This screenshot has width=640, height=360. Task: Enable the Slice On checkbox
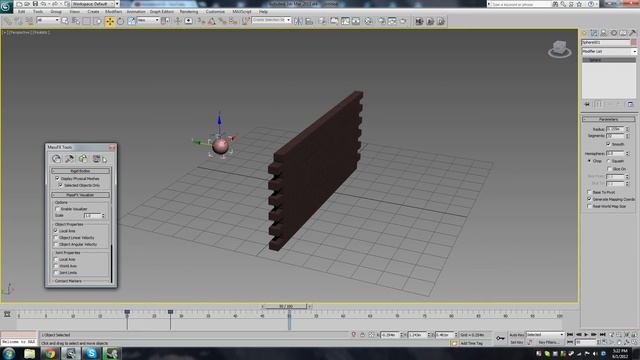pyautogui.click(x=609, y=169)
